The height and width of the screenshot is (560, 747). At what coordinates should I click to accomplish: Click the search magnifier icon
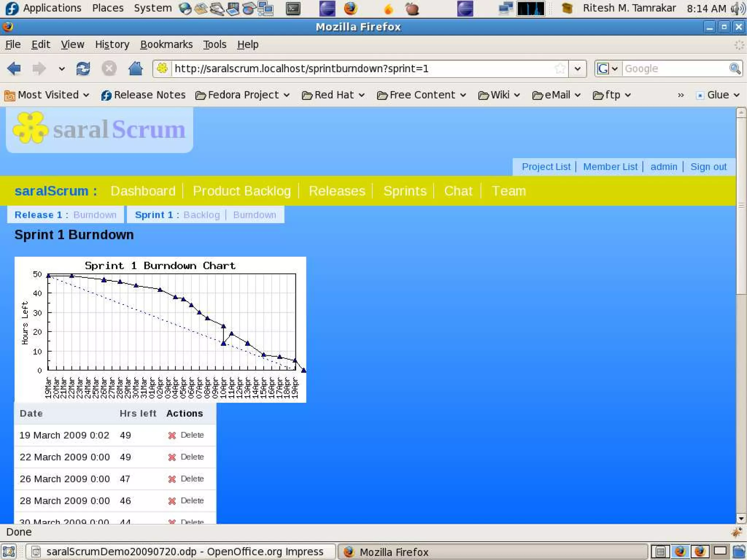click(734, 68)
